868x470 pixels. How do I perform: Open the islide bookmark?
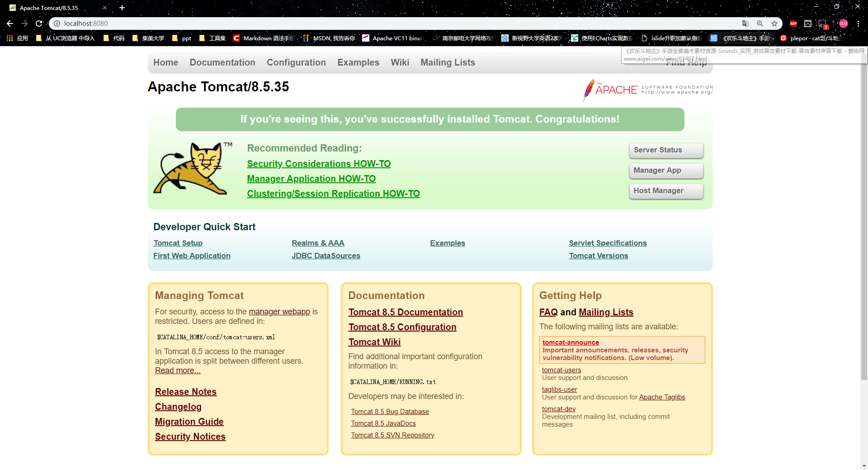pos(672,38)
